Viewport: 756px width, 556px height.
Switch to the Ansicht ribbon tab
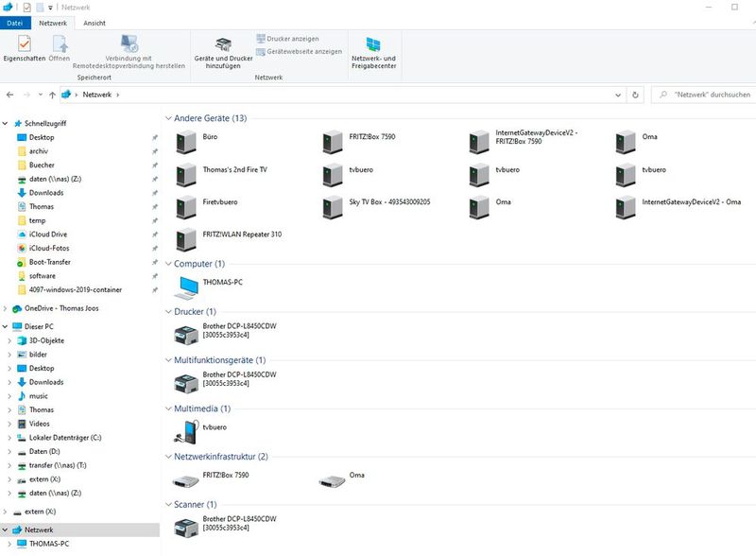coord(94,22)
